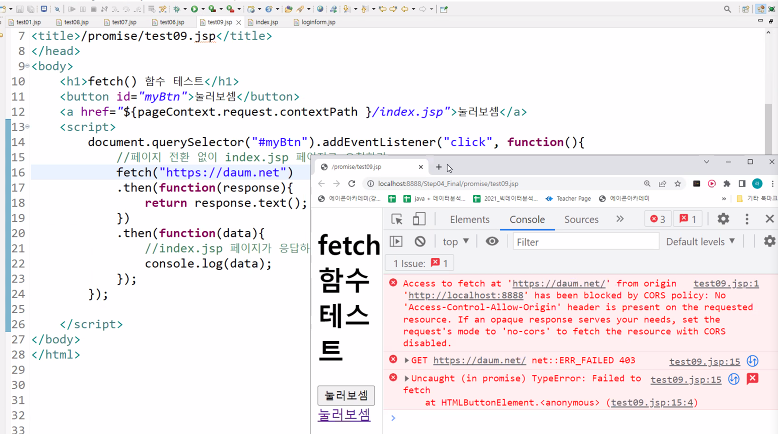
Task: Select the Console tab in DevTools
Action: point(527,219)
